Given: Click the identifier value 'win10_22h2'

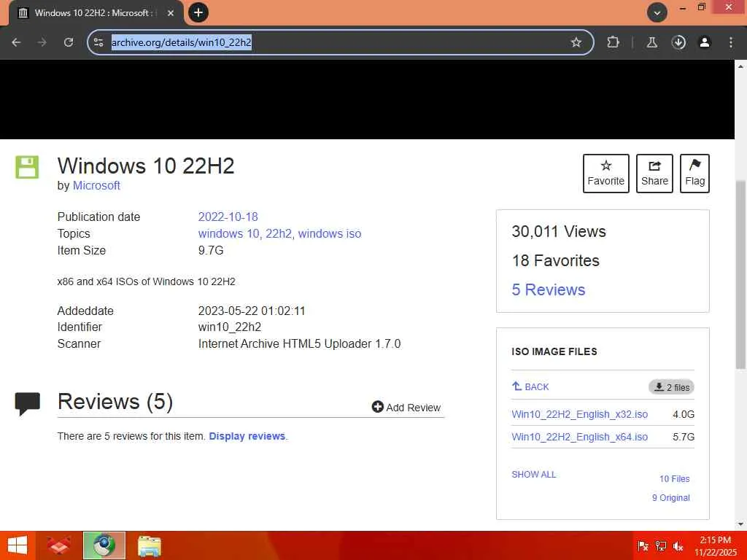Looking at the screenshot, I should pos(230,327).
